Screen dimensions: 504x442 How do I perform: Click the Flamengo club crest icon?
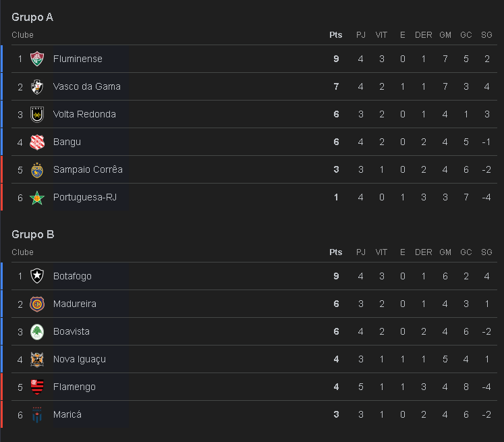click(37, 387)
